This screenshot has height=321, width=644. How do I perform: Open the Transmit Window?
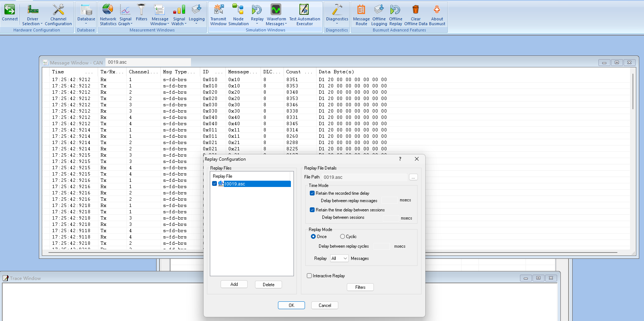(x=218, y=15)
